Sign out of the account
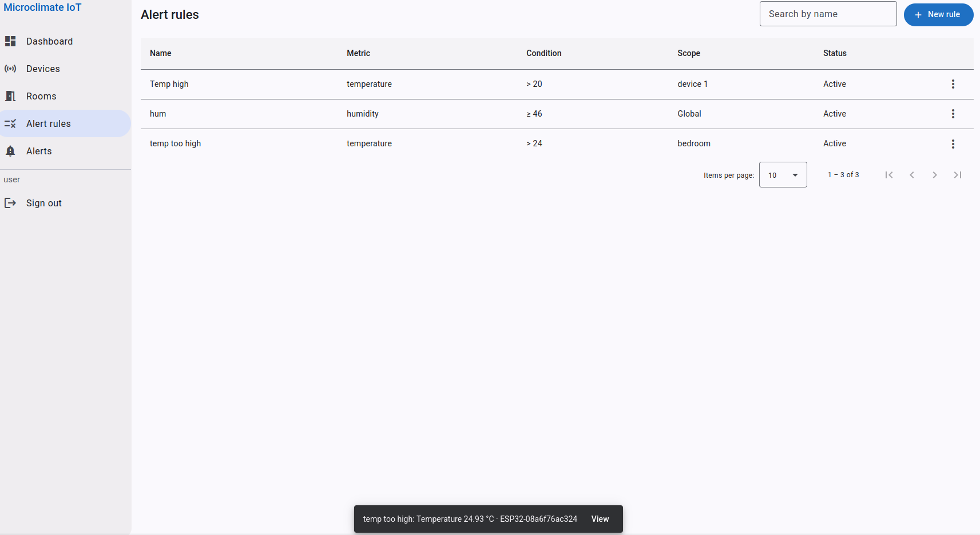Screen dimensions: 980x535 pyautogui.click(x=65, y=203)
